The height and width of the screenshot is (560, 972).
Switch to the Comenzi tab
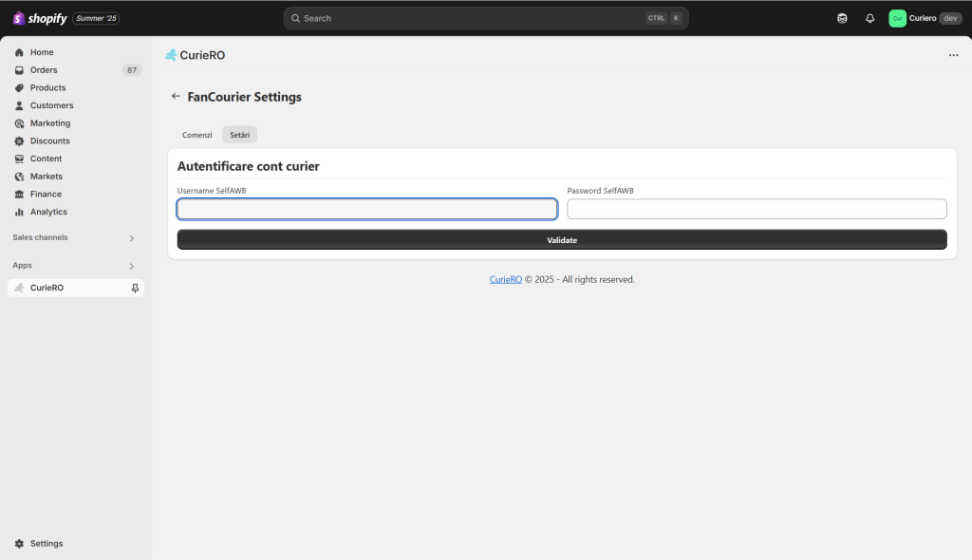point(197,135)
